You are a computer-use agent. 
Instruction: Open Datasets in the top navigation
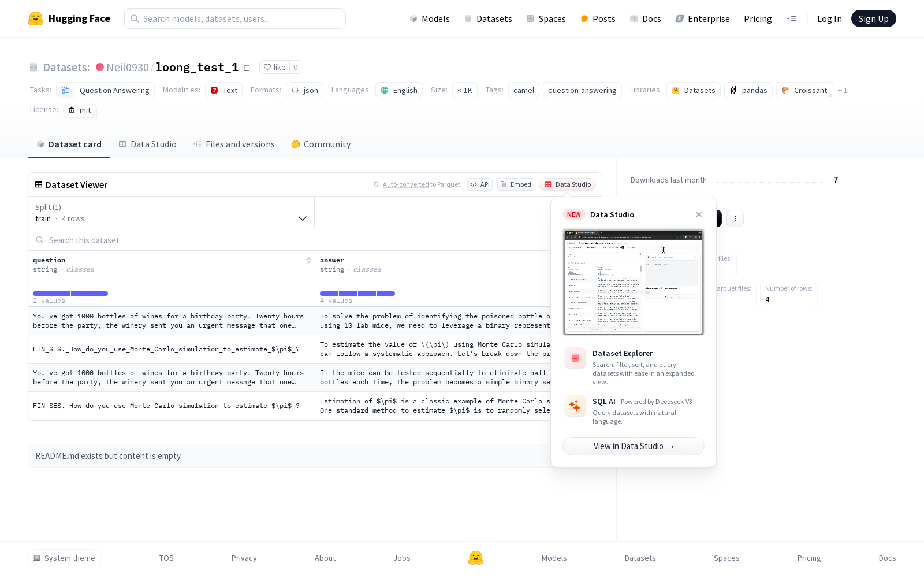[488, 18]
